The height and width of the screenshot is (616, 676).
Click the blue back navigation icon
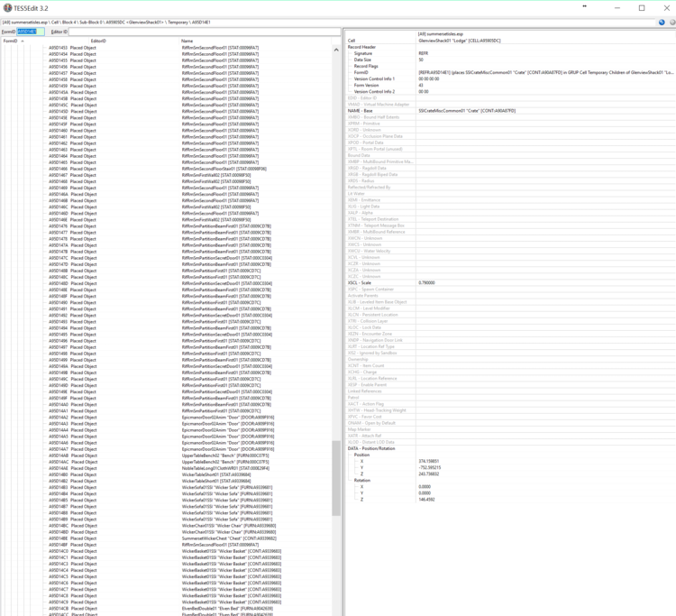662,22
